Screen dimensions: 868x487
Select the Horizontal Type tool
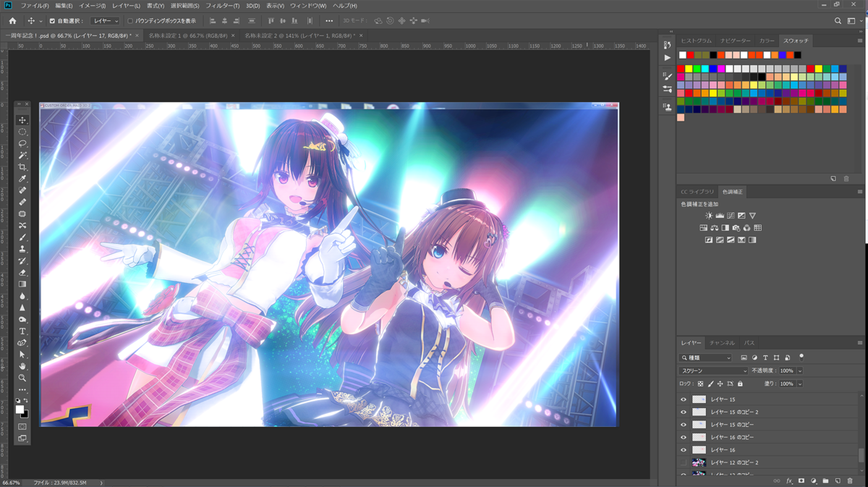(22, 331)
